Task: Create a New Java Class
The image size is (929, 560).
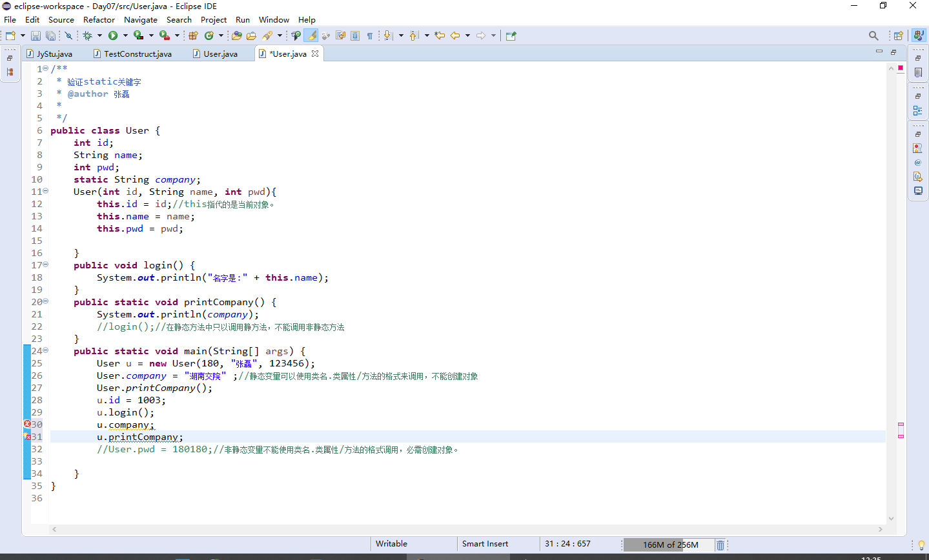Action: point(209,35)
